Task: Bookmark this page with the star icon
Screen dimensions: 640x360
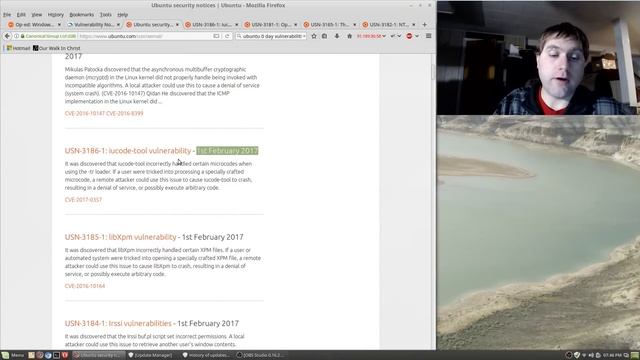Action: [314, 36]
